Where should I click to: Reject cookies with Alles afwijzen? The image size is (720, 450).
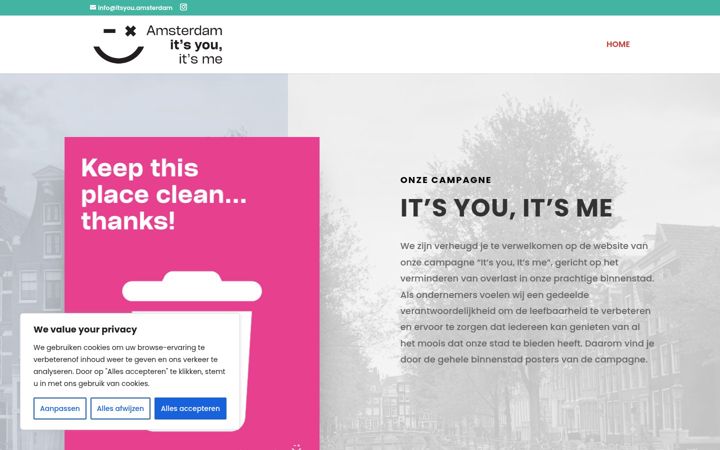click(120, 408)
